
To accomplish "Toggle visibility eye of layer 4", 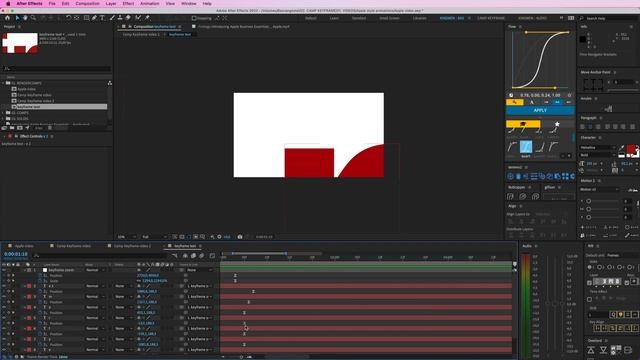I will click(4, 307).
